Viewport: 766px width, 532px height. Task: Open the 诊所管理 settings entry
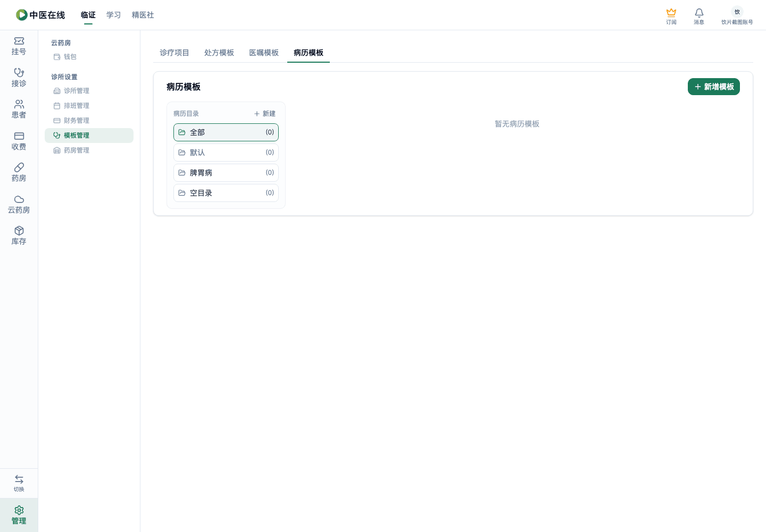point(89,91)
